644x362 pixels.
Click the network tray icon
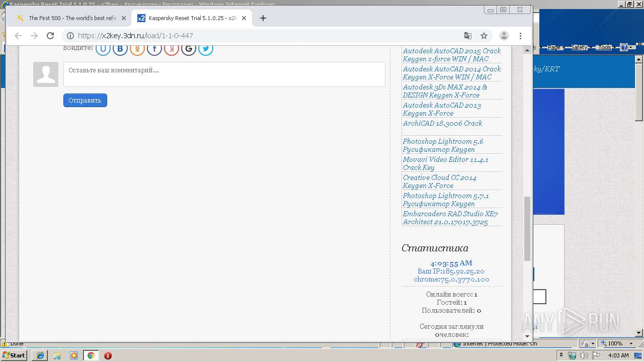[572, 355]
